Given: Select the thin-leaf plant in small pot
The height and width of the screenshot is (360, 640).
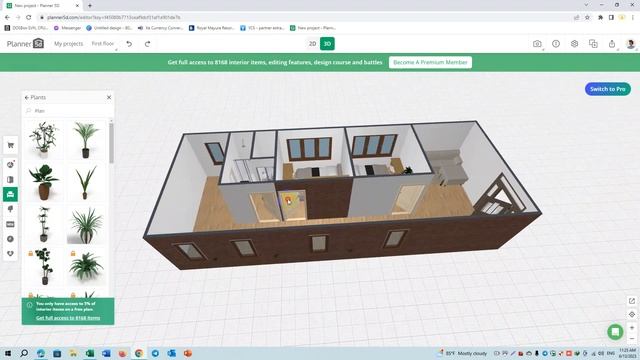Looking at the screenshot, I should (x=86, y=182).
